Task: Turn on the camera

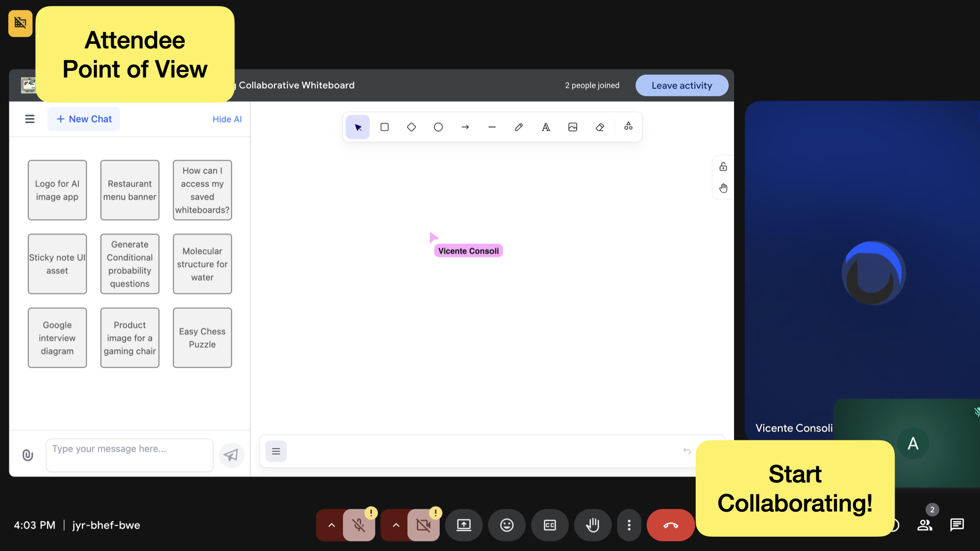Action: point(423,525)
